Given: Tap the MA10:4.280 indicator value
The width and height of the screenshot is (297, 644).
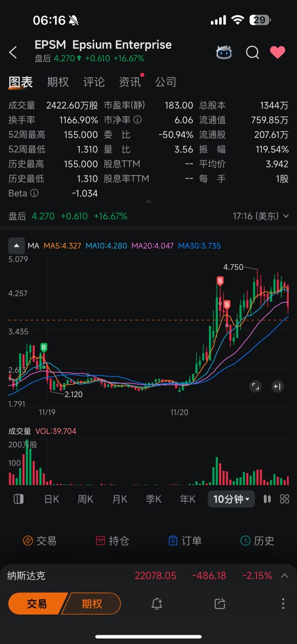Looking at the screenshot, I should [x=106, y=246].
